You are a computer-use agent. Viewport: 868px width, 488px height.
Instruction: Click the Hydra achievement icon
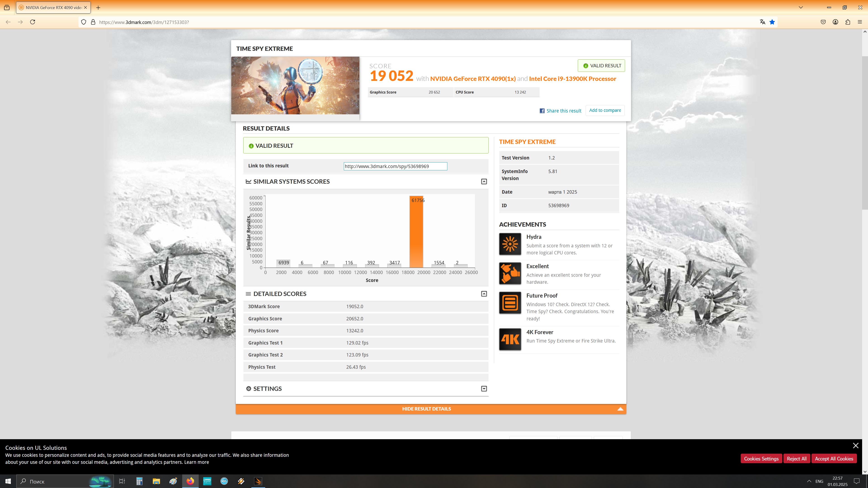click(510, 244)
